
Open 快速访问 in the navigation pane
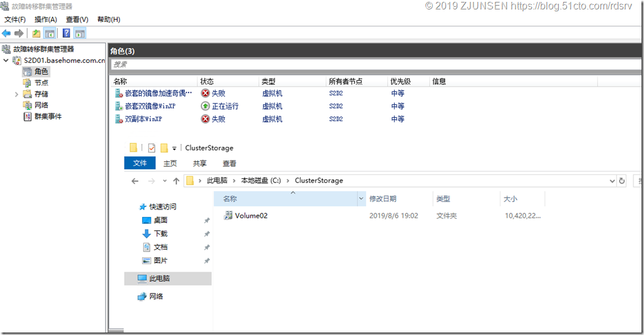coord(163,206)
